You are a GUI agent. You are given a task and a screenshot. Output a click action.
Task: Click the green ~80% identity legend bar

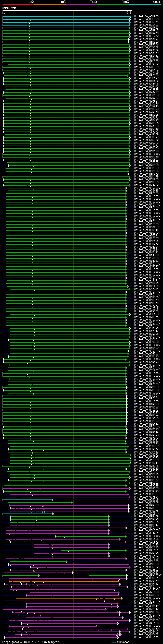pyautogui.click(x=113, y=4)
